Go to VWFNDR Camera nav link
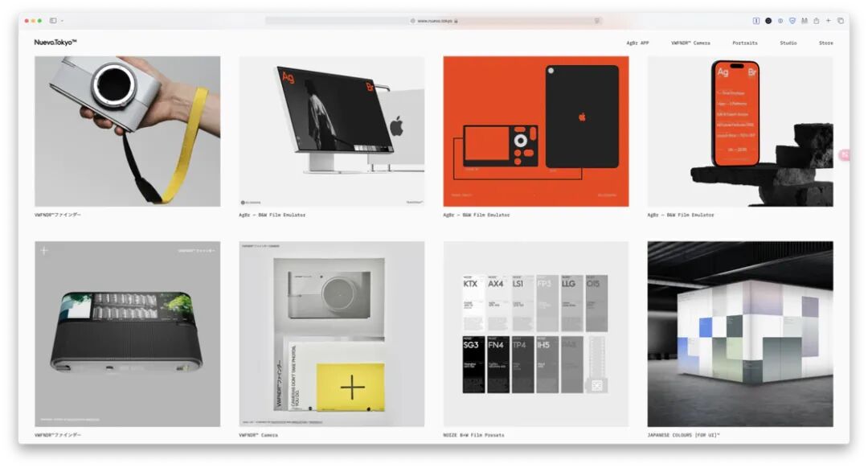 pyautogui.click(x=690, y=43)
